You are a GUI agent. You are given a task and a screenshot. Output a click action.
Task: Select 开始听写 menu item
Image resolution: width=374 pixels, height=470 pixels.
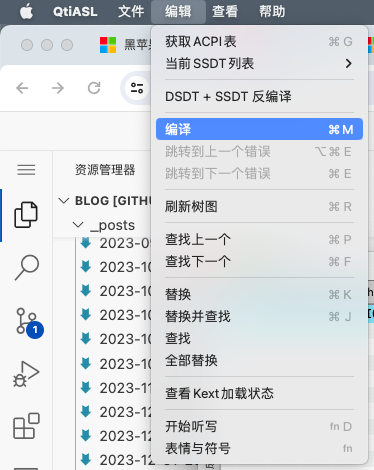point(259,426)
